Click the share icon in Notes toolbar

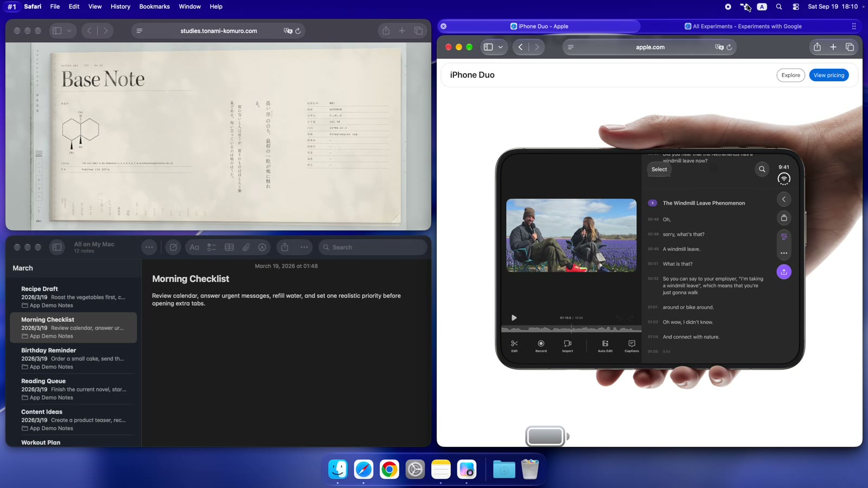pos(285,247)
